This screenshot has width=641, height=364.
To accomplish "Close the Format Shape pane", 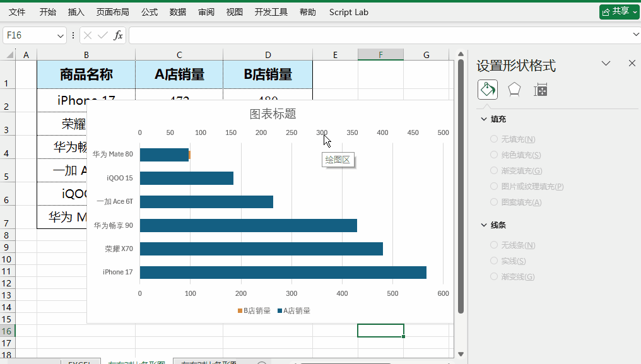I will [x=632, y=63].
